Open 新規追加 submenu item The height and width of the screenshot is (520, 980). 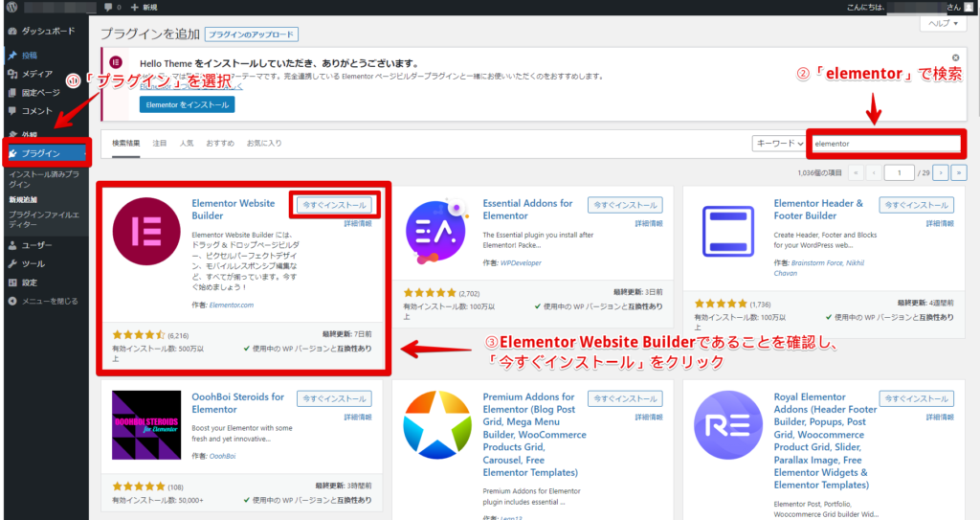(23, 199)
